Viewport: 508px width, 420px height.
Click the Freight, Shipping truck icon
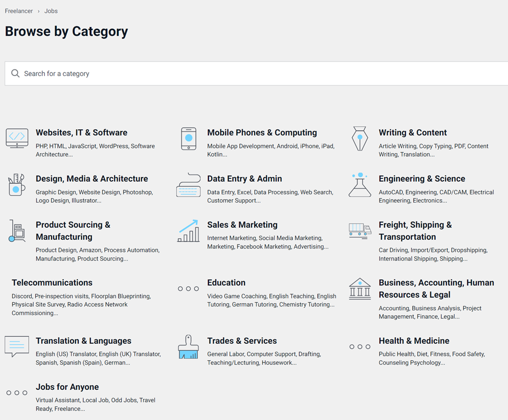pos(360,230)
